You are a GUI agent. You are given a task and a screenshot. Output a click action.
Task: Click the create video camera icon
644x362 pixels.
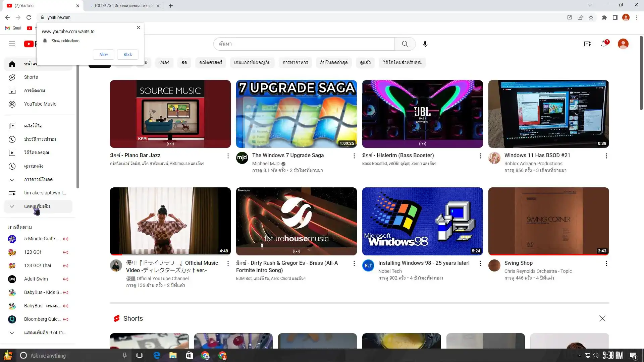(587, 44)
